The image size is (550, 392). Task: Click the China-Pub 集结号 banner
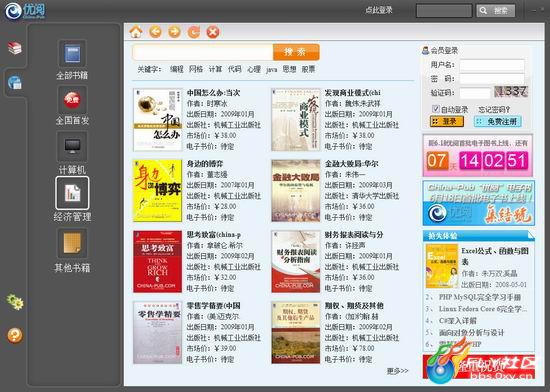point(478,203)
